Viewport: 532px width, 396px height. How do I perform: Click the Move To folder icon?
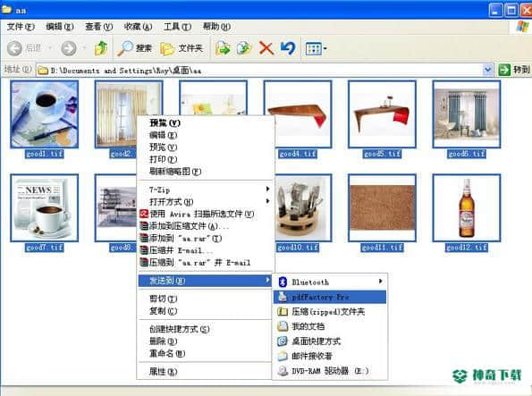pyautogui.click(x=223, y=48)
